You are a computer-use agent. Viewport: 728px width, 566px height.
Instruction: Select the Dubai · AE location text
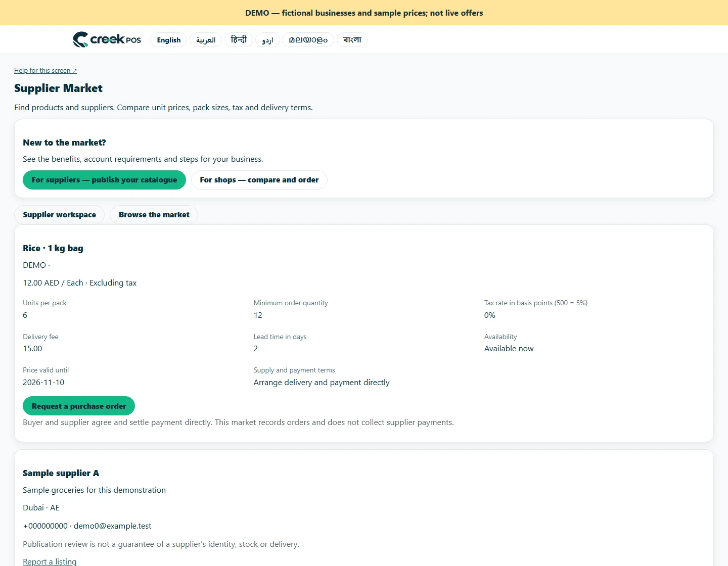(41, 508)
